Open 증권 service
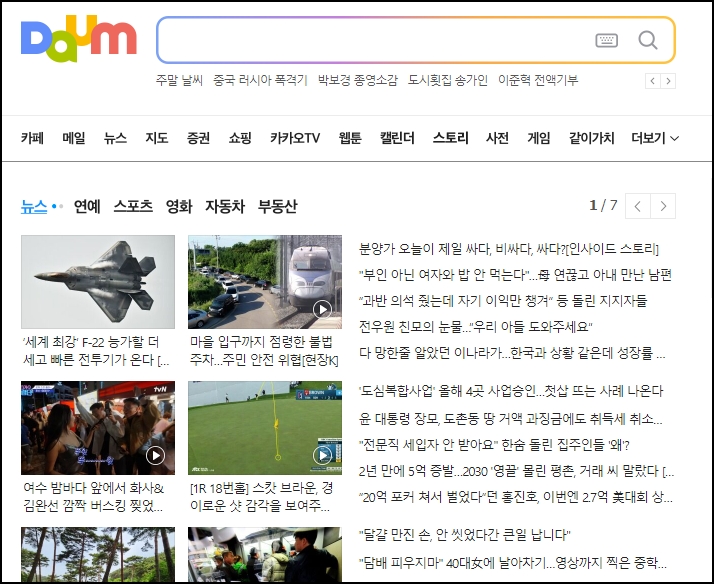Viewport: 714px width, 584px height. pos(198,138)
